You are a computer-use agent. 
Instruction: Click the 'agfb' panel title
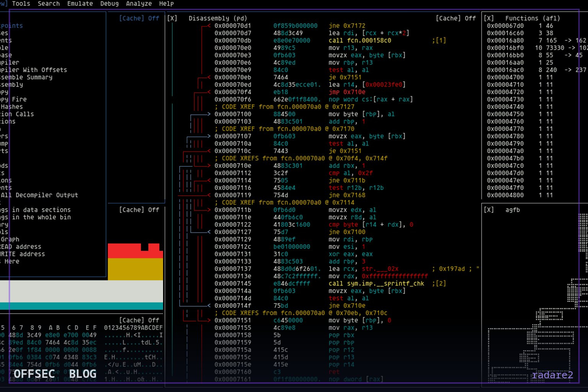pyautogui.click(x=513, y=210)
